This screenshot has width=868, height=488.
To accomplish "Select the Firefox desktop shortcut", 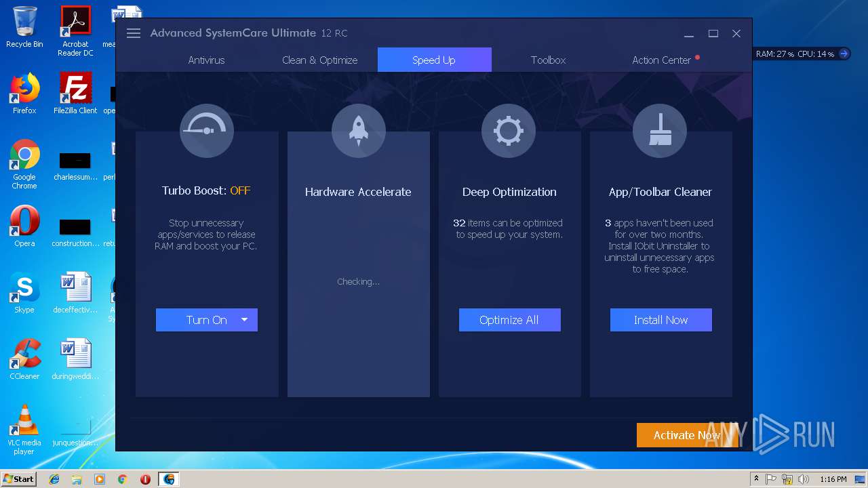I will (x=24, y=94).
